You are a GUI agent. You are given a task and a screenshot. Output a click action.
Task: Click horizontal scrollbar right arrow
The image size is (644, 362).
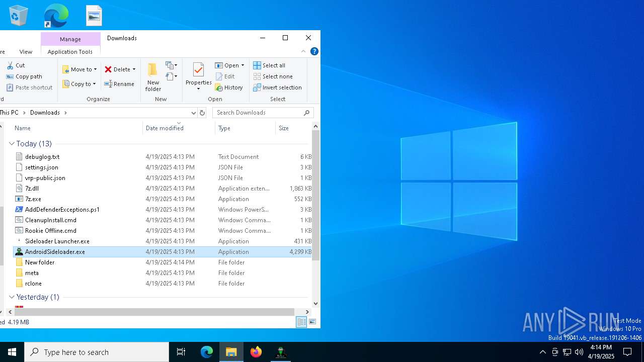307,312
